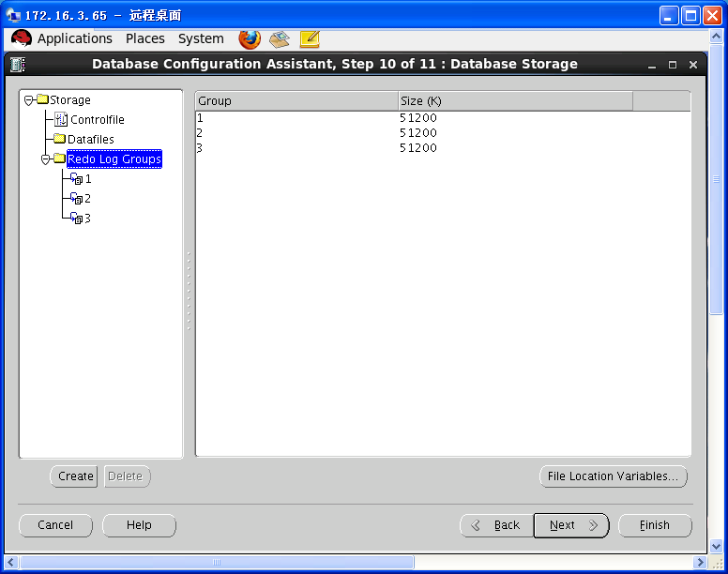
Task: Click the Red Hat Applications logo icon
Action: click(22, 38)
